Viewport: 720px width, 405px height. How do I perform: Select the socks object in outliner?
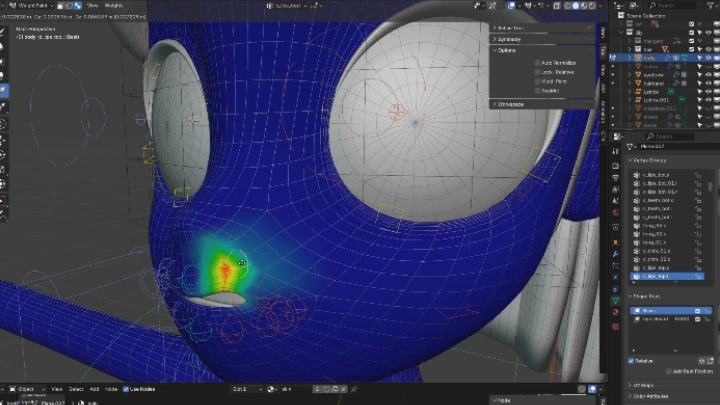tap(651, 125)
